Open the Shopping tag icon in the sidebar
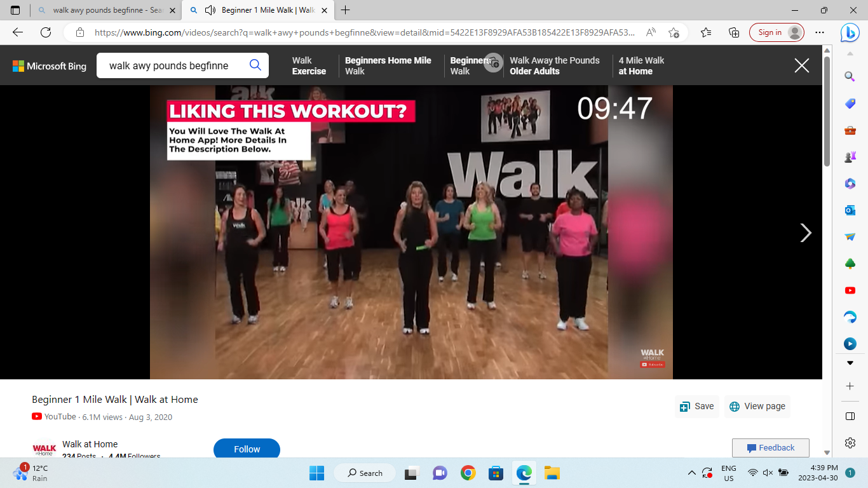Screen dimensions: 868x488 tap(850, 104)
